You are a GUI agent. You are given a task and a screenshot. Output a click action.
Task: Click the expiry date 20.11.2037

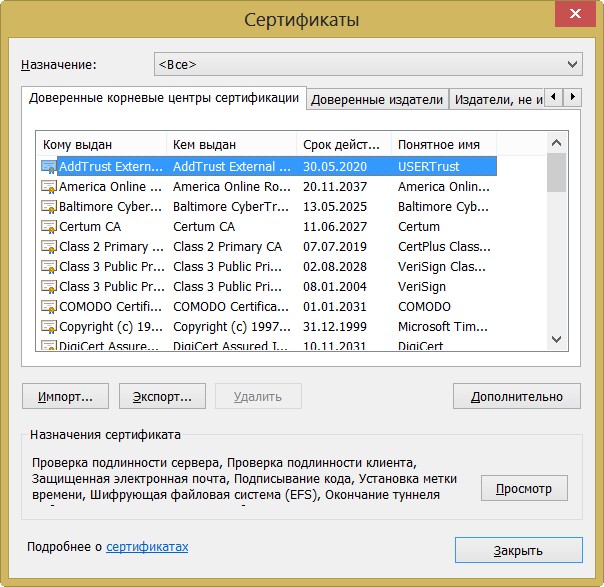click(335, 187)
